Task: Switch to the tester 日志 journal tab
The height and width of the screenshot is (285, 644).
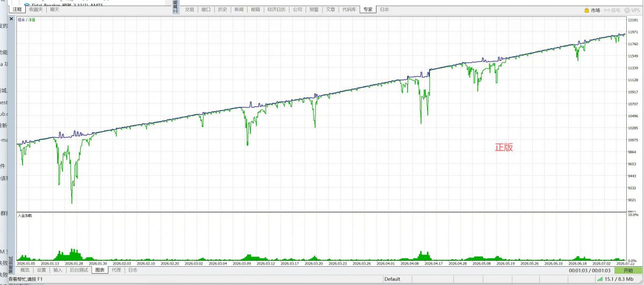Action: point(133,270)
